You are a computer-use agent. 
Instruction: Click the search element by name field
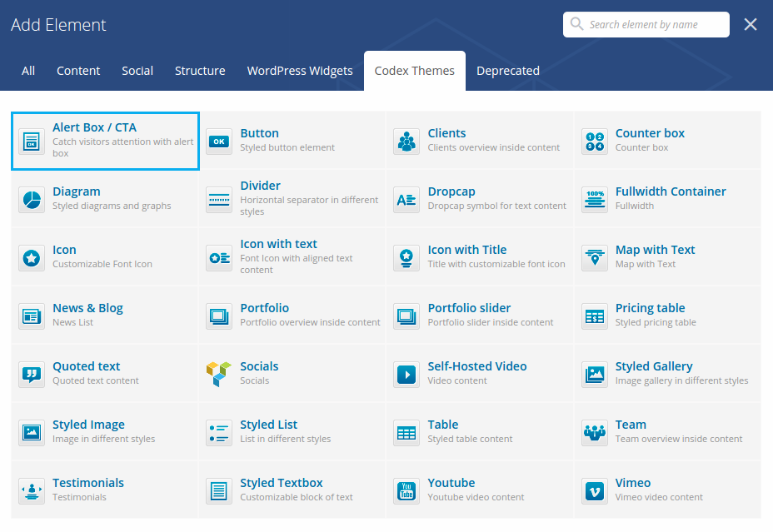(654, 24)
